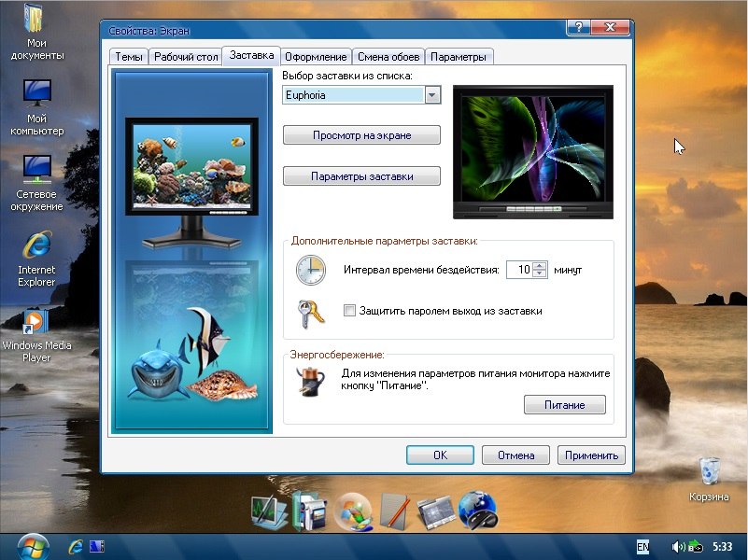Click the globe with mouse dock icon

tap(477, 510)
